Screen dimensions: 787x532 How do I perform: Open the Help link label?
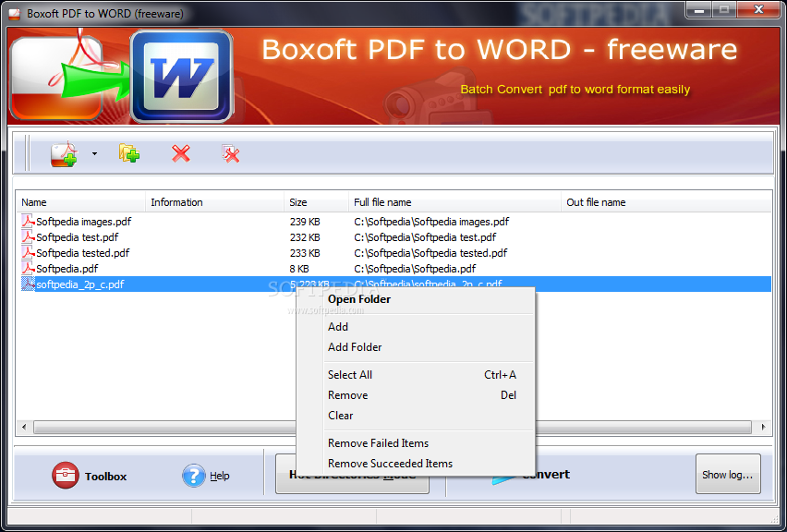point(219,476)
